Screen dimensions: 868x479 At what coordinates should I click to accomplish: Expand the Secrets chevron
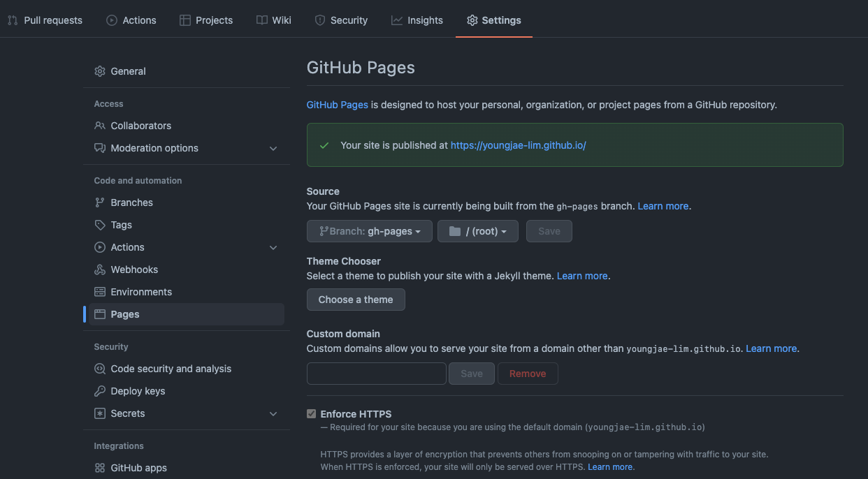tap(273, 413)
